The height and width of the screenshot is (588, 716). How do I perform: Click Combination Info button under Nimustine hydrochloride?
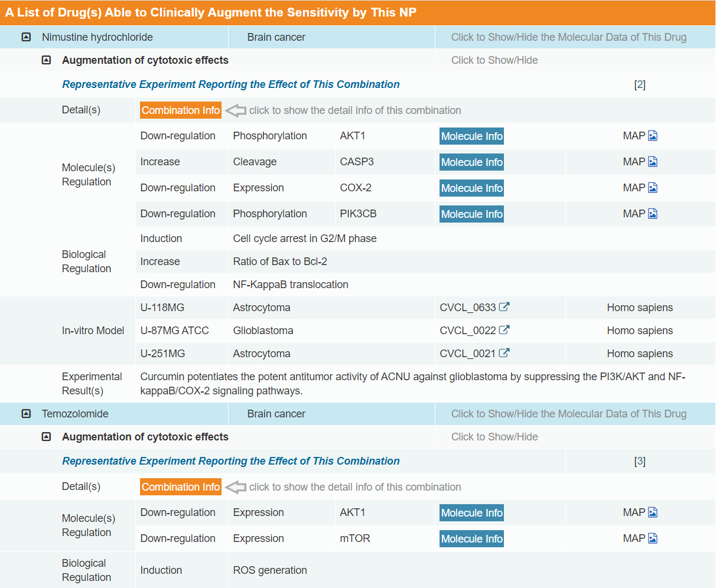(181, 110)
